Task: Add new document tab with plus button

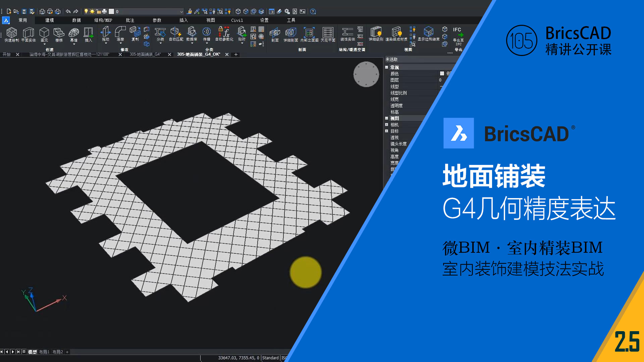Action: [236, 54]
